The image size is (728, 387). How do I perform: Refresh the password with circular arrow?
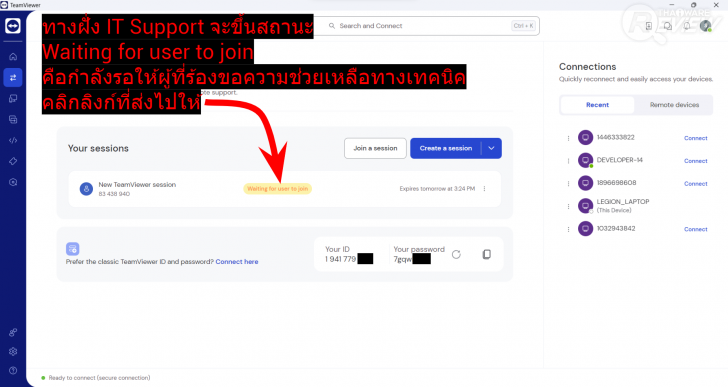click(x=456, y=254)
